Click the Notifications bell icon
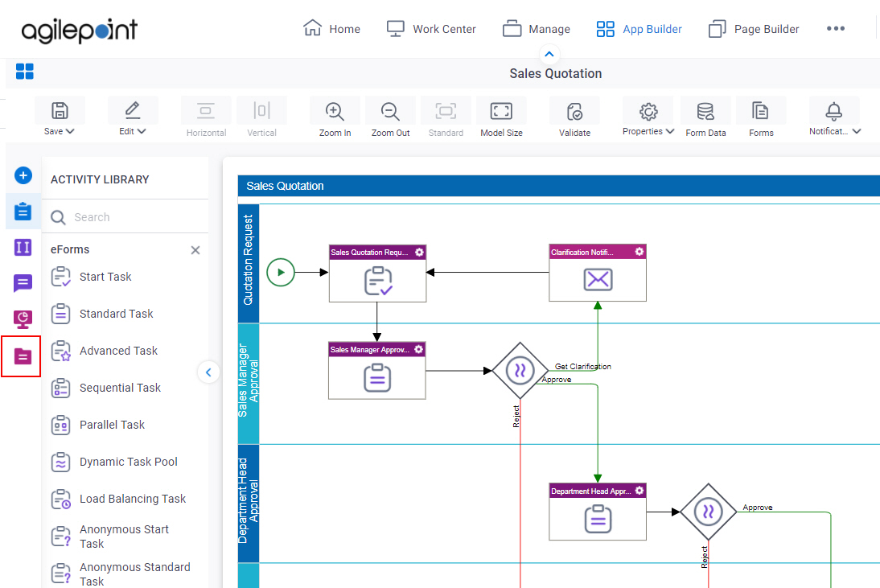880x588 pixels. pyautogui.click(x=833, y=111)
